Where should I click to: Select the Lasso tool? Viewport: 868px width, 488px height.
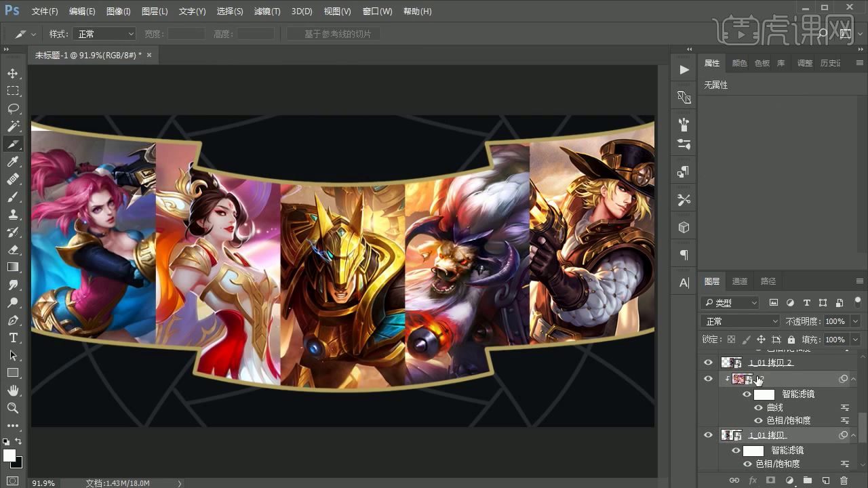[x=13, y=108]
